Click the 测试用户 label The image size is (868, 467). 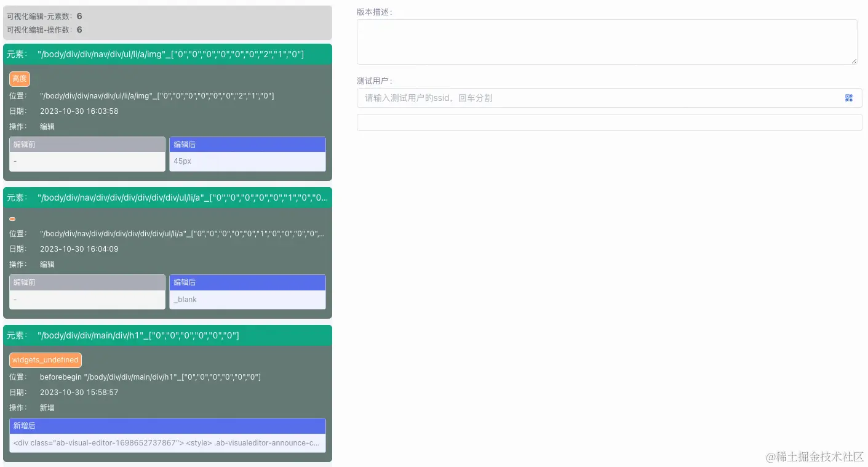tap(374, 81)
